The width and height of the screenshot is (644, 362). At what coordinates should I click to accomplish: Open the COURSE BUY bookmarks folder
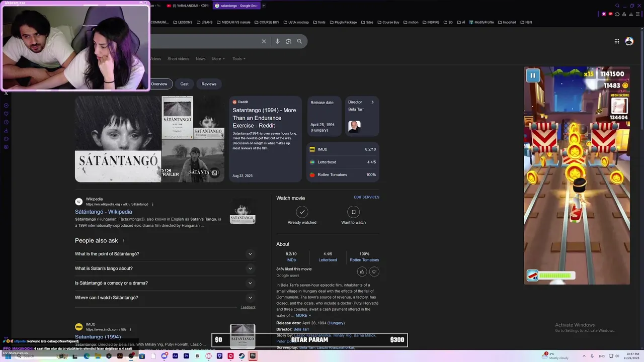click(x=267, y=22)
